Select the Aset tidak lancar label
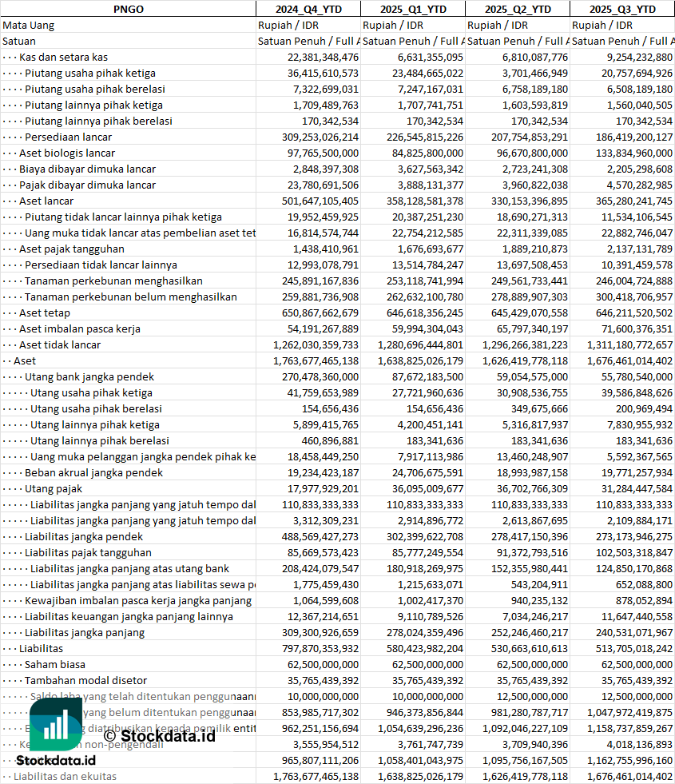The width and height of the screenshot is (675, 784). tap(60, 345)
